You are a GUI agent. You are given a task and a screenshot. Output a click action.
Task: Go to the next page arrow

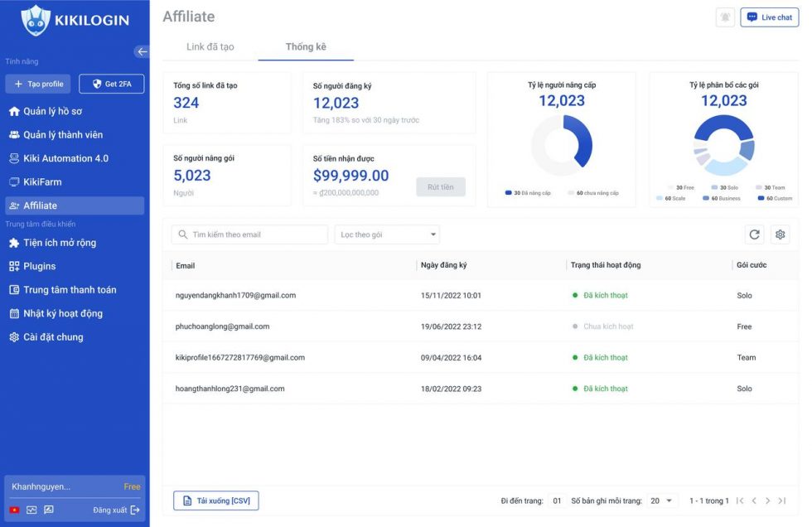coord(767,500)
